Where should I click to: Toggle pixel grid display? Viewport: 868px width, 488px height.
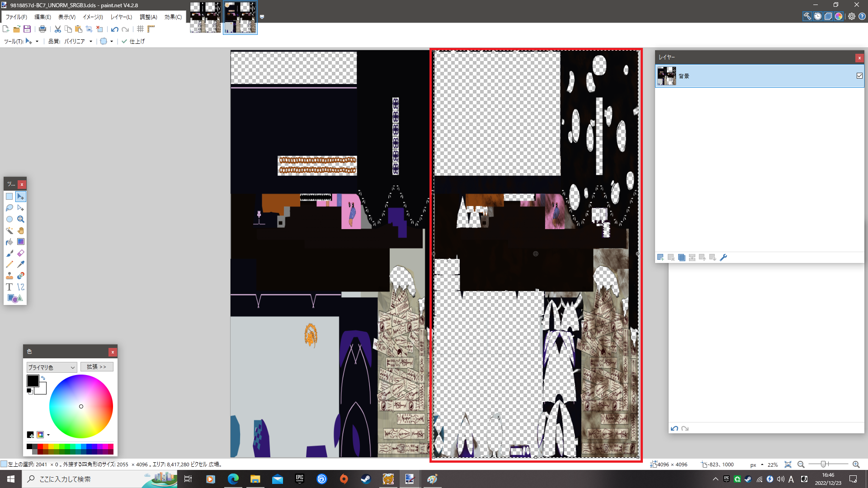141,29
